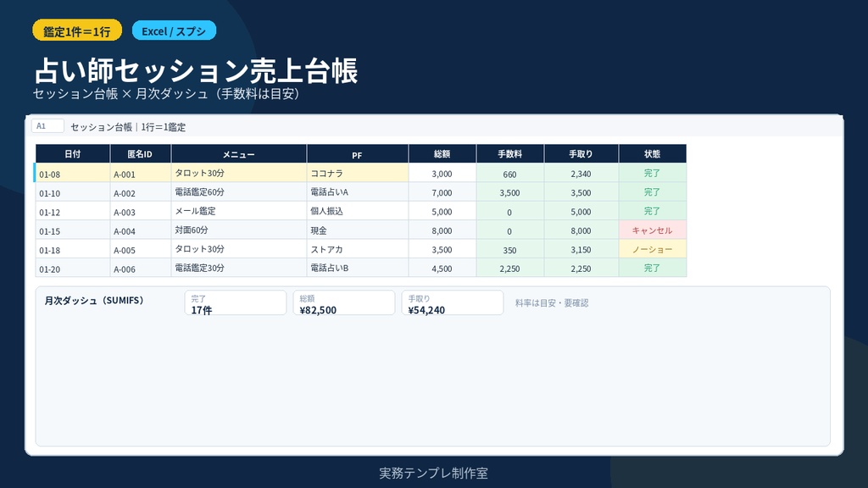This screenshot has height=488, width=868.
Task: Select PF cell ココナラ
Action: click(358, 173)
